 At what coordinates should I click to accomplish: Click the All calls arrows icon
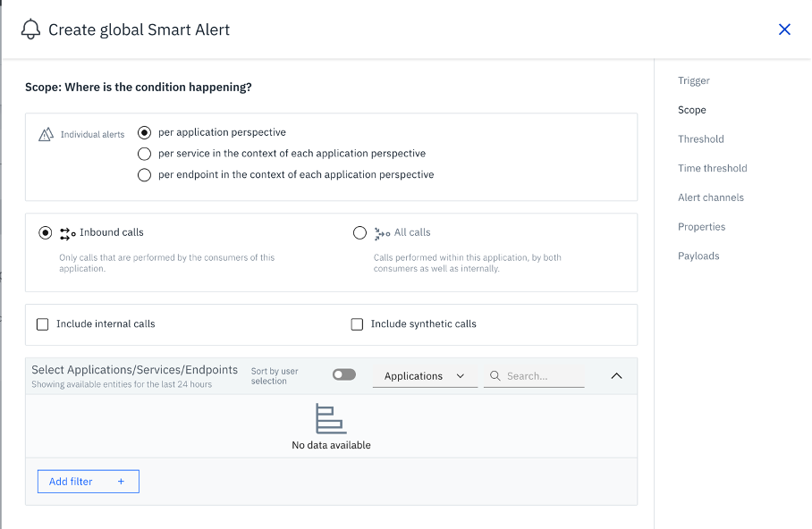382,233
